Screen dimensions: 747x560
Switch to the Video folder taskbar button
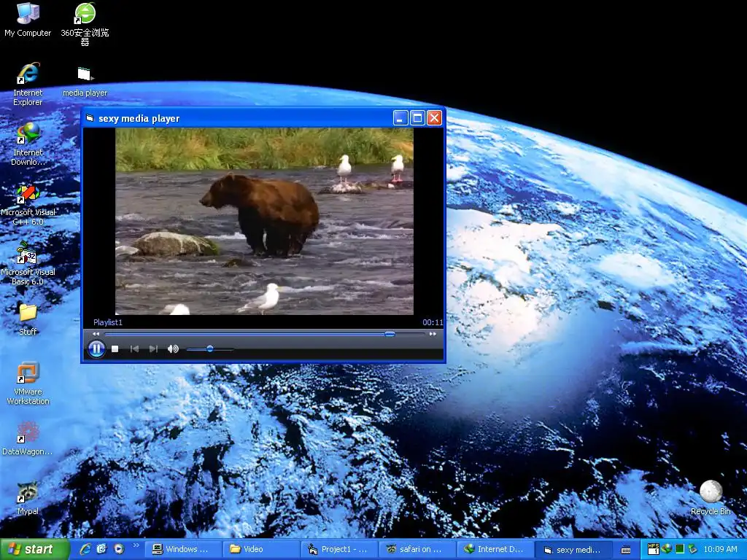point(261,550)
